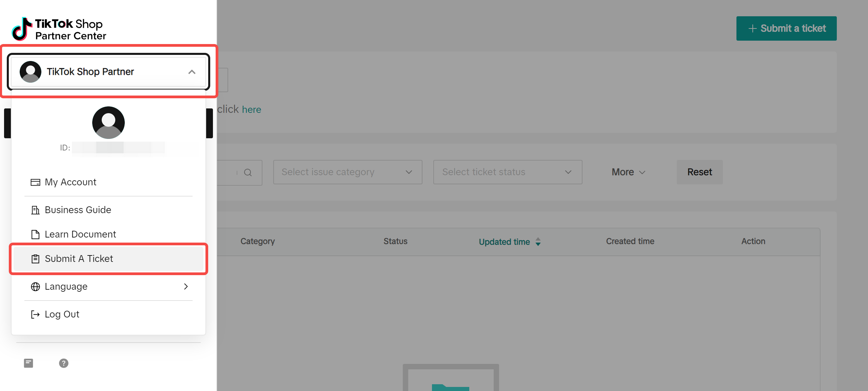Toggle the Language submenu arrow
This screenshot has width=868, height=391.
click(x=186, y=287)
